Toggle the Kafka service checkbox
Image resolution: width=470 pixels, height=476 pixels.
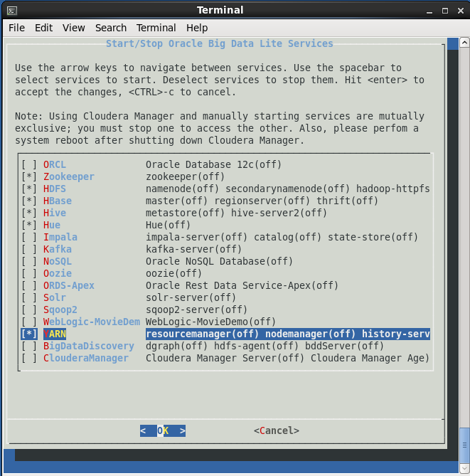tap(29, 249)
